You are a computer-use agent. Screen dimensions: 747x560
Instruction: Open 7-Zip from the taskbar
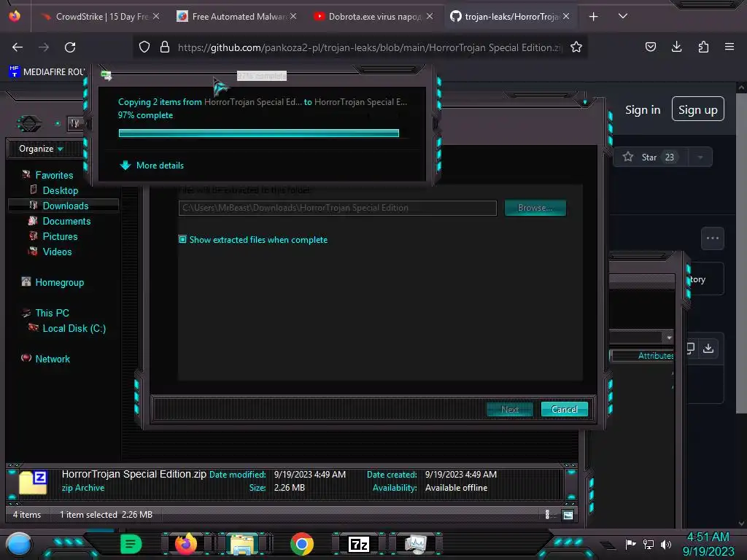tap(359, 544)
